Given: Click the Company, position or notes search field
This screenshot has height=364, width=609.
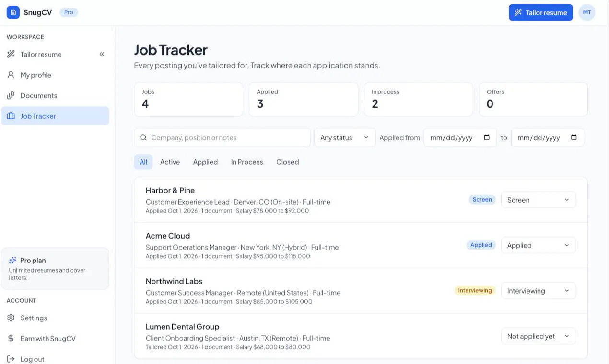Looking at the screenshot, I should tap(223, 137).
